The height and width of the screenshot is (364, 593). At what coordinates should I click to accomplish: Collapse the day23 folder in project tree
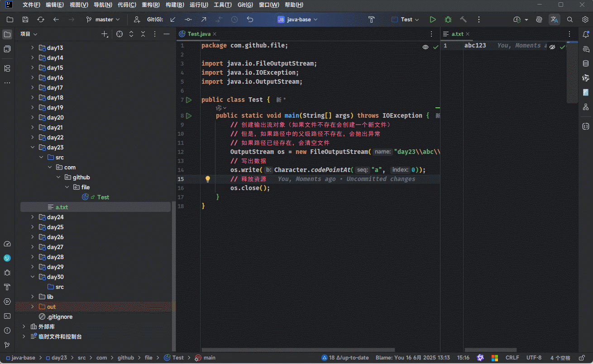coord(32,148)
